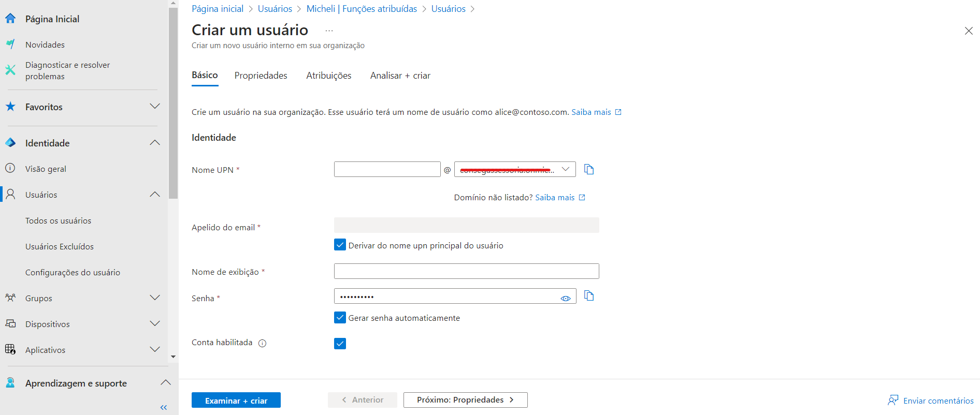This screenshot has width=980, height=415.
Task: Uncheck the Conta habilitada checkbox
Action: coord(340,344)
